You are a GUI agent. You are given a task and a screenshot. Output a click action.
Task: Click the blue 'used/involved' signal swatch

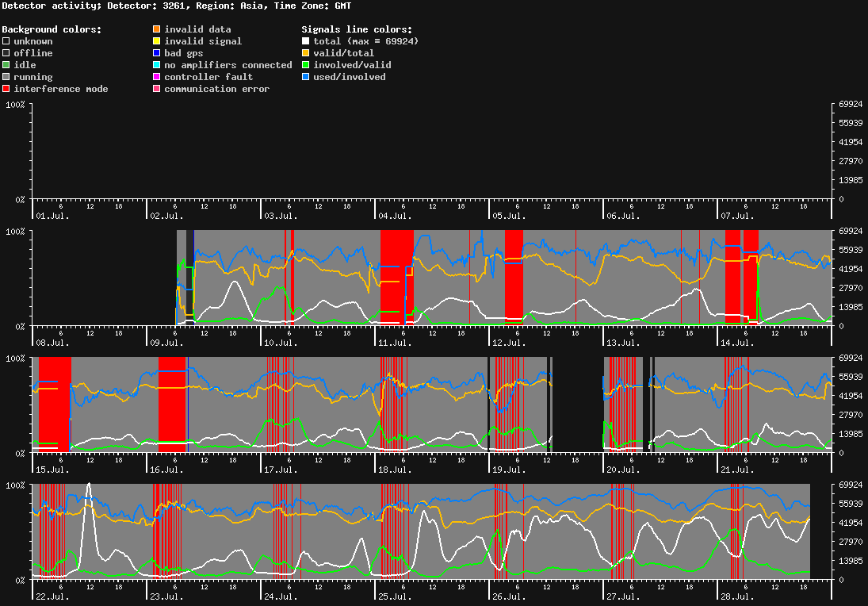click(x=305, y=77)
